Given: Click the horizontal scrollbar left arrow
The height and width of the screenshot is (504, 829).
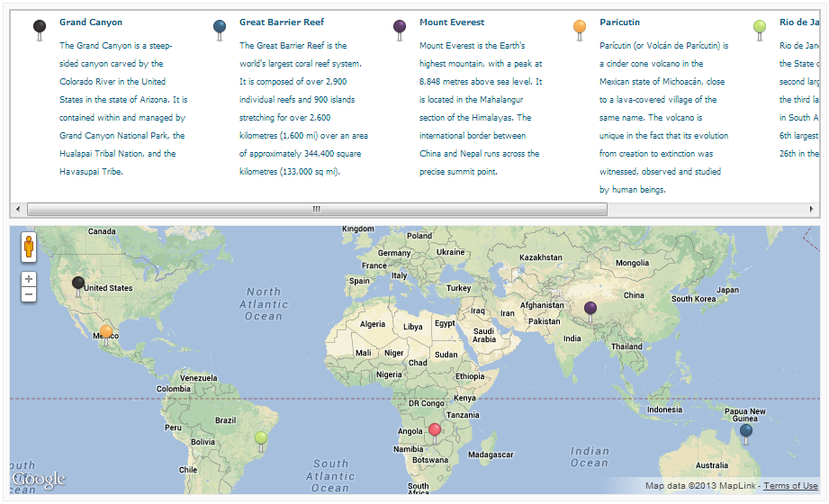Looking at the screenshot, I should [18, 209].
